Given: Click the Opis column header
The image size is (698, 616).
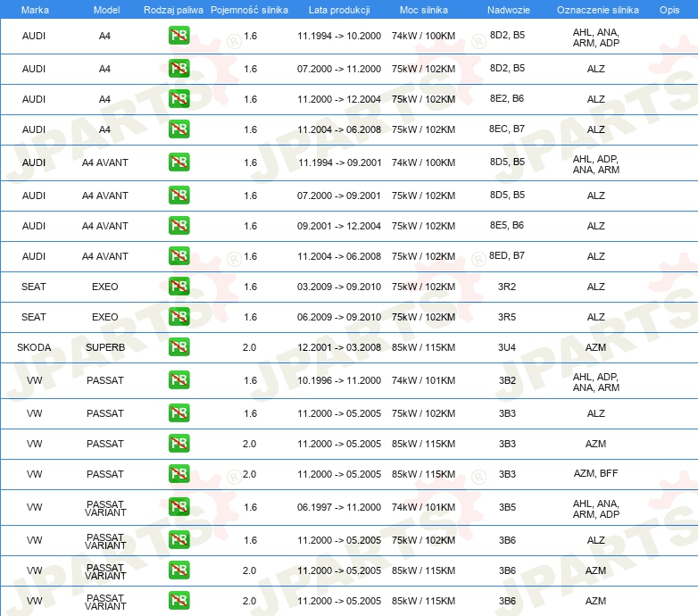Looking at the screenshot, I should [669, 10].
